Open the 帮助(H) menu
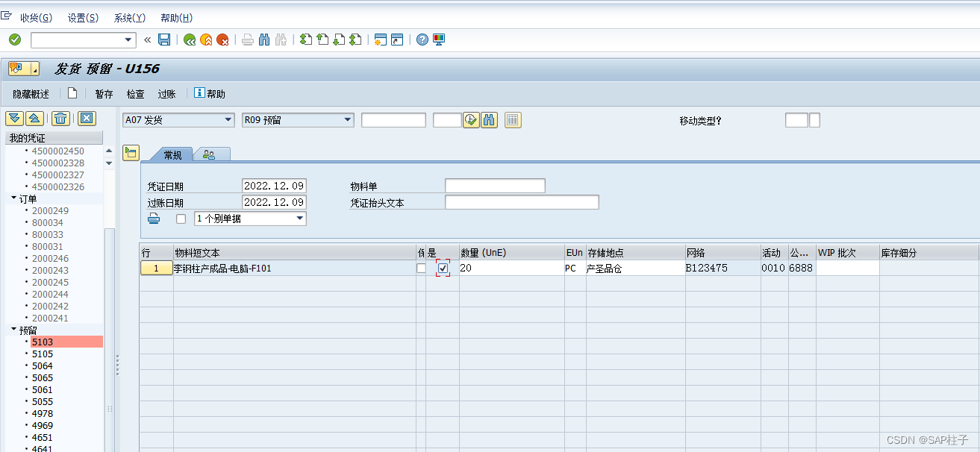Screen dimensions: 980x452 pos(176,18)
